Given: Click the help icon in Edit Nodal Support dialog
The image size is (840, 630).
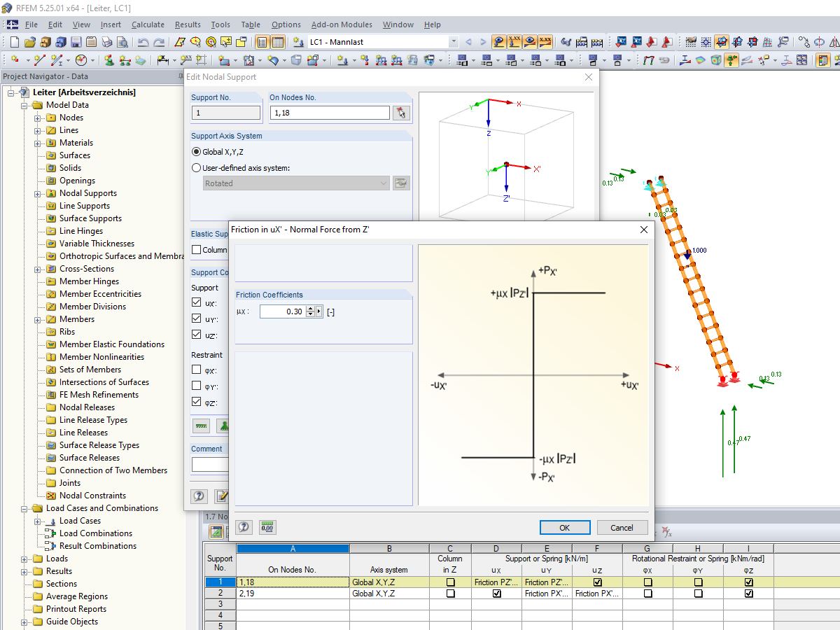Looking at the screenshot, I should (x=199, y=496).
